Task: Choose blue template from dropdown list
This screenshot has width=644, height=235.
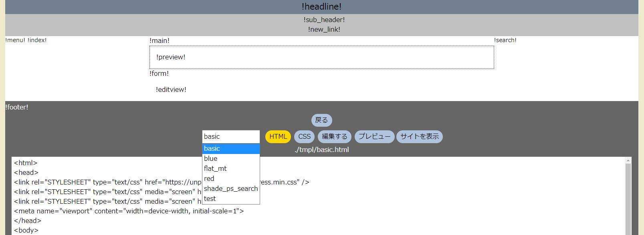Action: [231, 159]
